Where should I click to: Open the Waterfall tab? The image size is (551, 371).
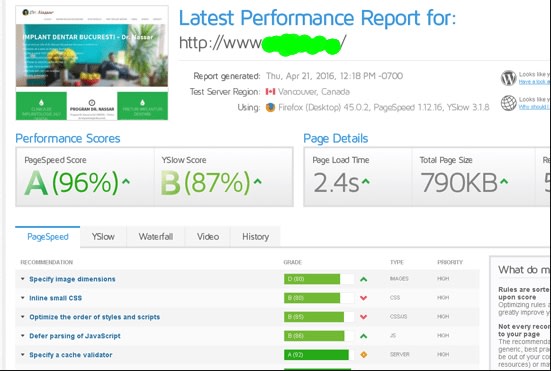point(155,237)
